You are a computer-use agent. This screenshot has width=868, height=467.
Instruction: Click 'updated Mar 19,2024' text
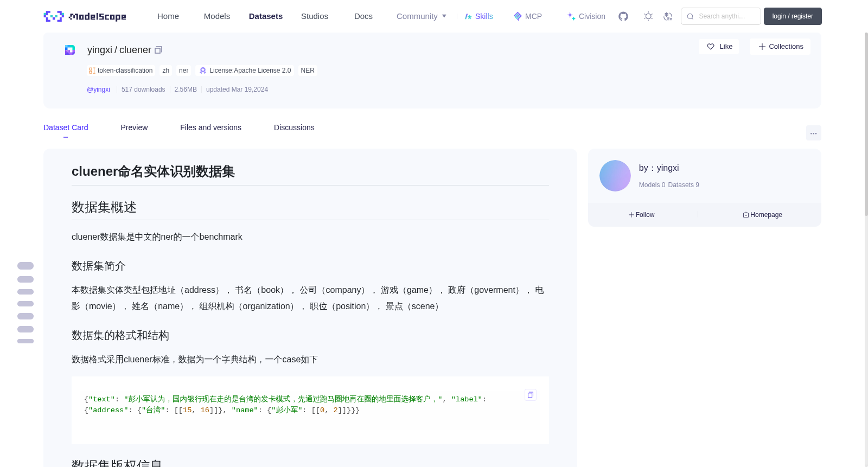pos(237,89)
